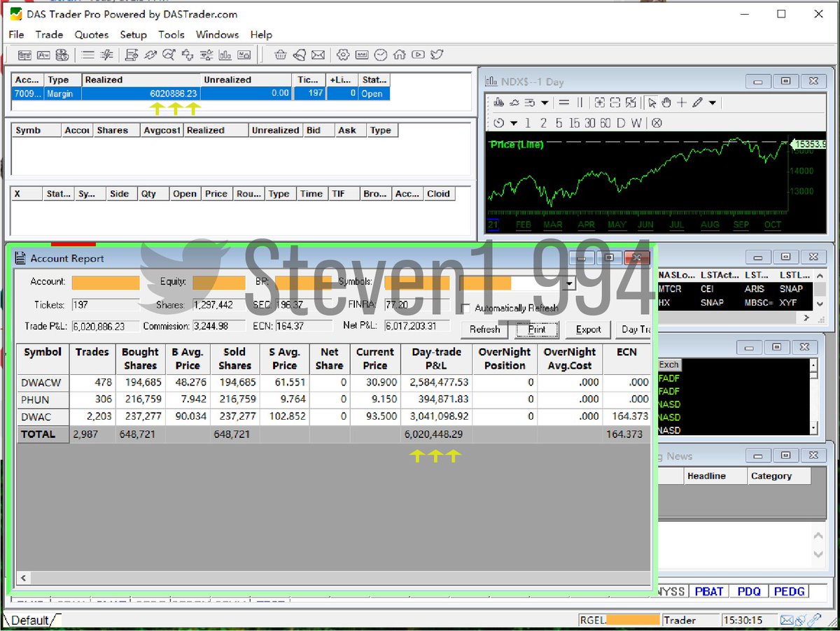Click the Twitter bird icon in toolbar
The image size is (840, 631).
(x=437, y=55)
